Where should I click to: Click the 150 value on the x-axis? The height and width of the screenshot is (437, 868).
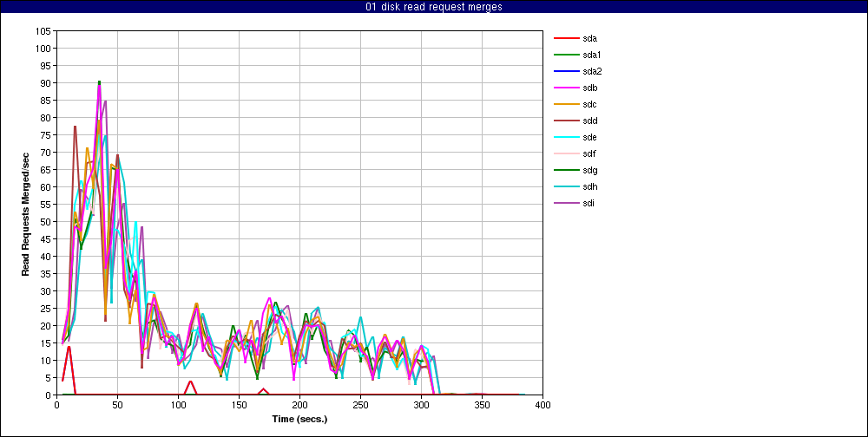239,405
